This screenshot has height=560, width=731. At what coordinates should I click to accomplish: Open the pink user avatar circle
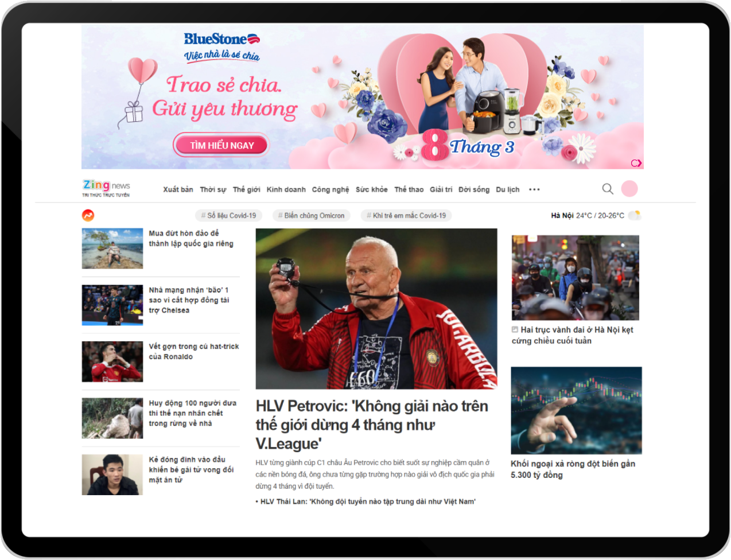(629, 189)
